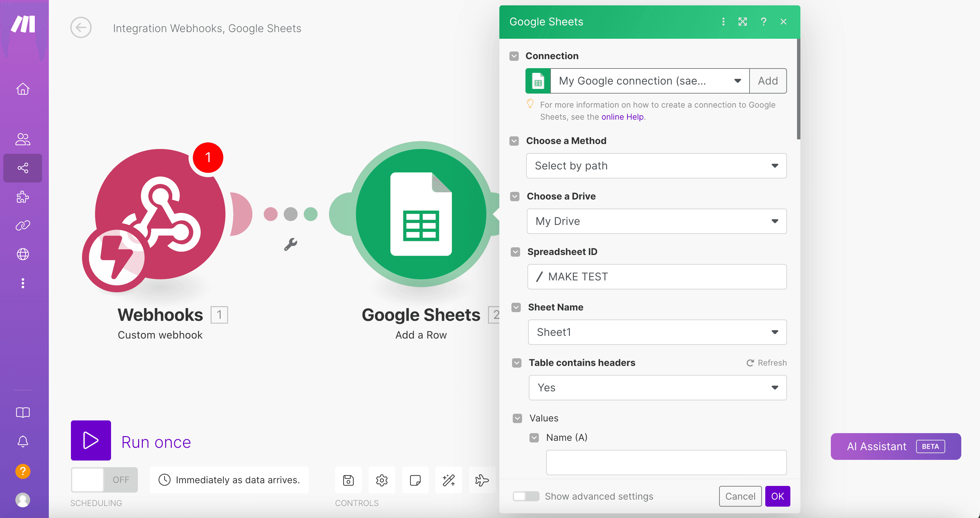The height and width of the screenshot is (518, 980).
Task: Open Webhooks globe icon in sidebar
Action: pos(23,254)
